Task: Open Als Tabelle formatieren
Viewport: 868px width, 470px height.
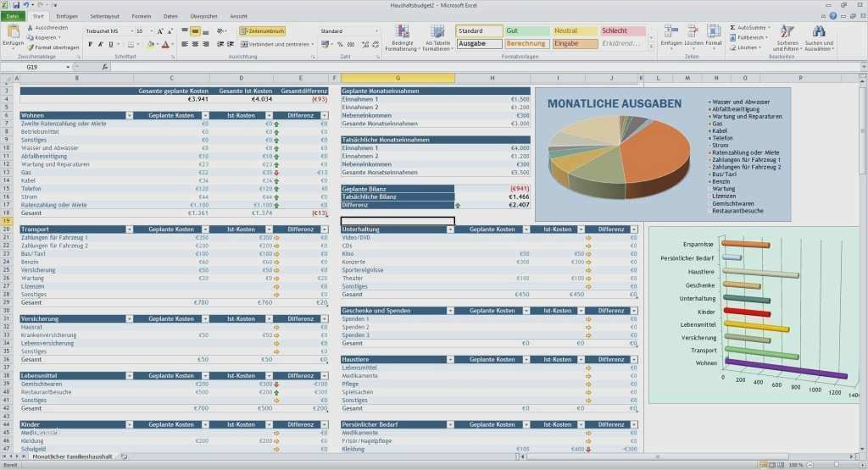Action: [x=437, y=38]
